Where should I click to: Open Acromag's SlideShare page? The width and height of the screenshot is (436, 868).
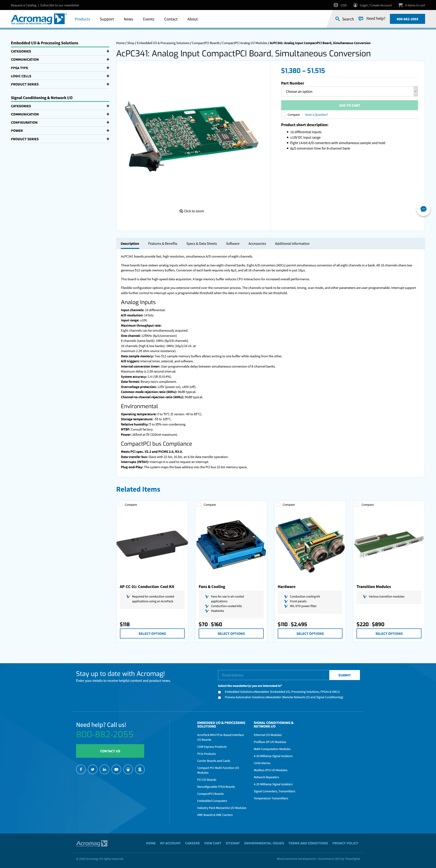pyautogui.click(x=128, y=769)
